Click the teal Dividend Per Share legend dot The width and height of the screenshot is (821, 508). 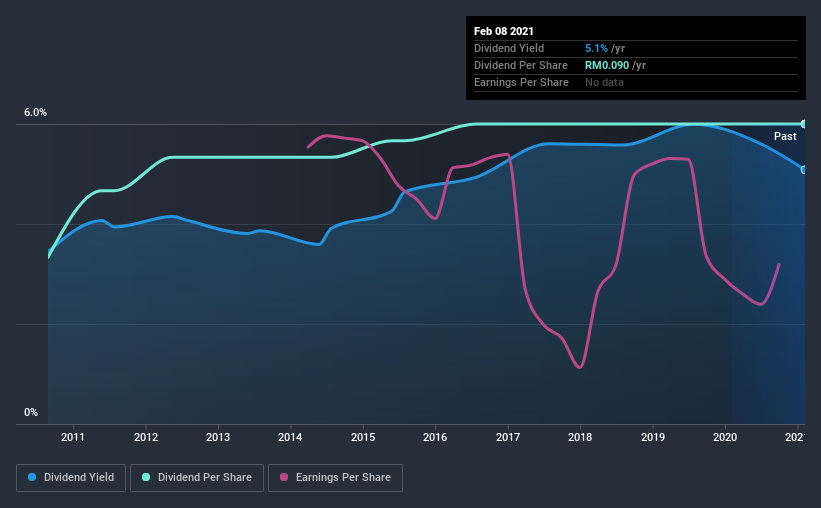click(146, 477)
